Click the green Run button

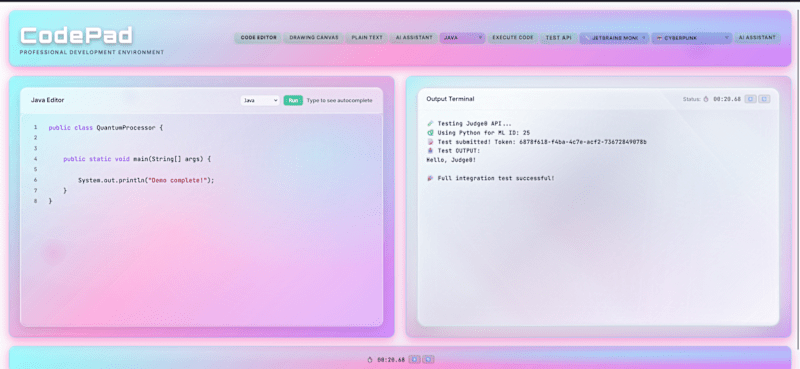coord(293,101)
